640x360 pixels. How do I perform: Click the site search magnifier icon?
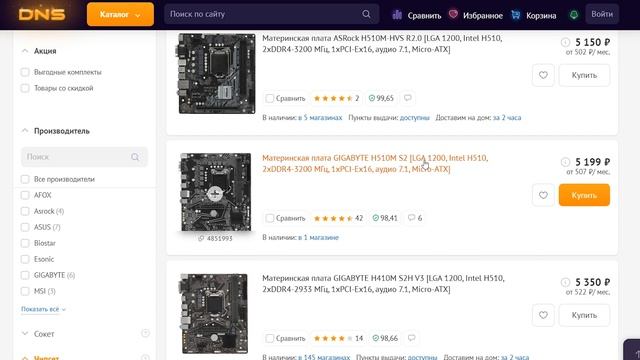click(x=366, y=14)
